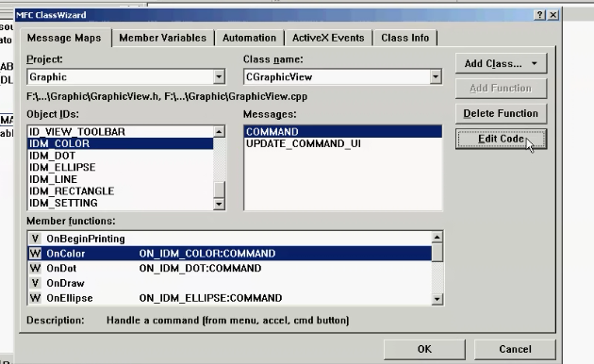Select UPDATE_COMMAND_UI in Messages list
Image resolution: width=594 pixels, height=364 pixels.
pyautogui.click(x=343, y=143)
